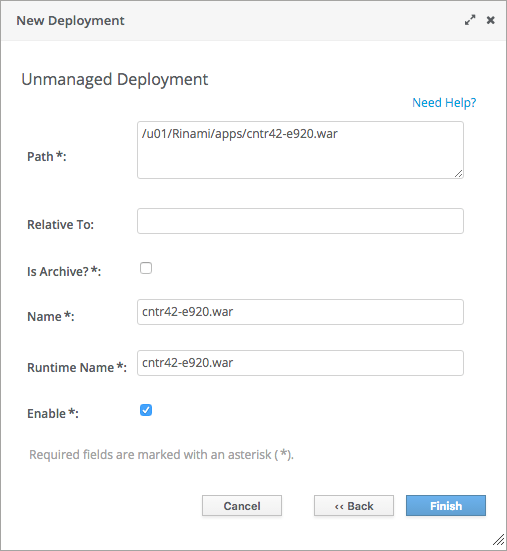
Task: Uncheck the Enable checkbox
Action: [146, 410]
